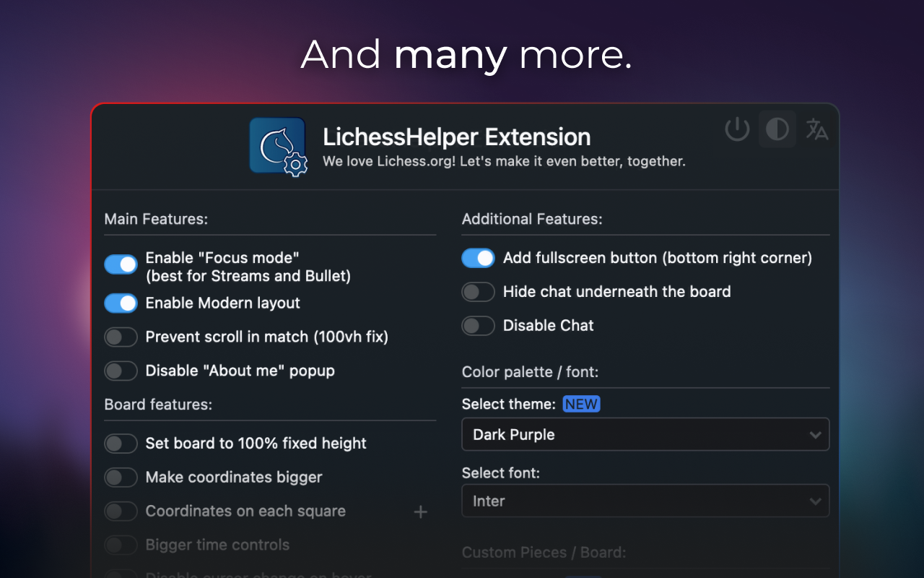Click the plus icon beside Coordinates on each square
This screenshot has height=578, width=924.
420,512
